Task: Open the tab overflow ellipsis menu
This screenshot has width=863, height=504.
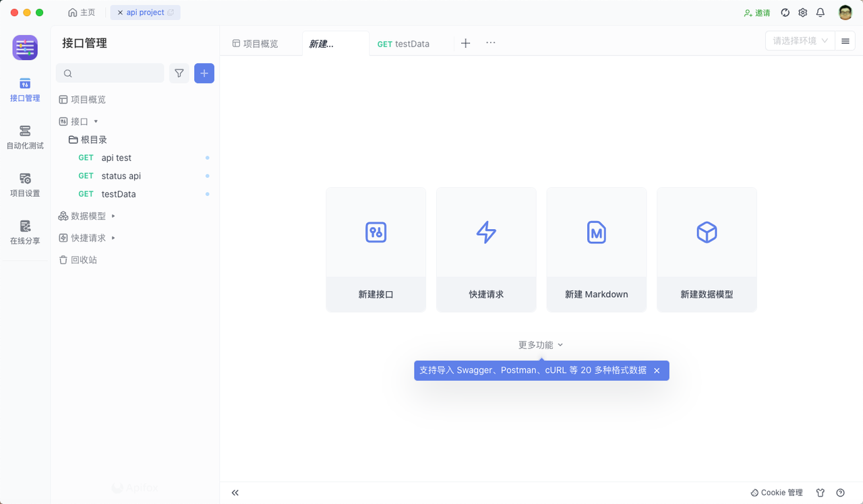Action: 491,42
